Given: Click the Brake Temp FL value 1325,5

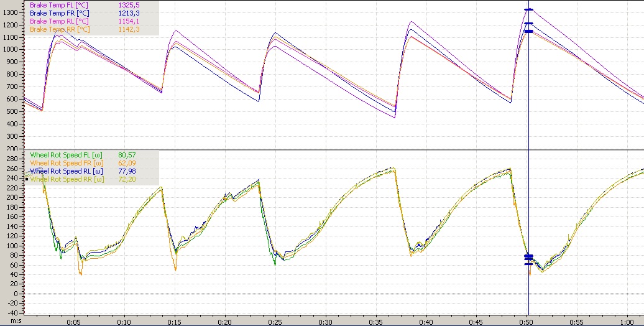Looking at the screenshot, I should point(129,5).
